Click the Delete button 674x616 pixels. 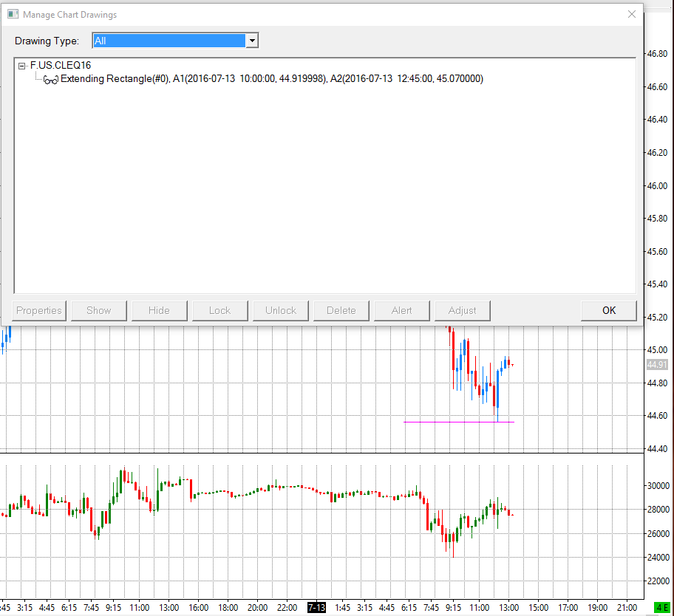tap(341, 310)
